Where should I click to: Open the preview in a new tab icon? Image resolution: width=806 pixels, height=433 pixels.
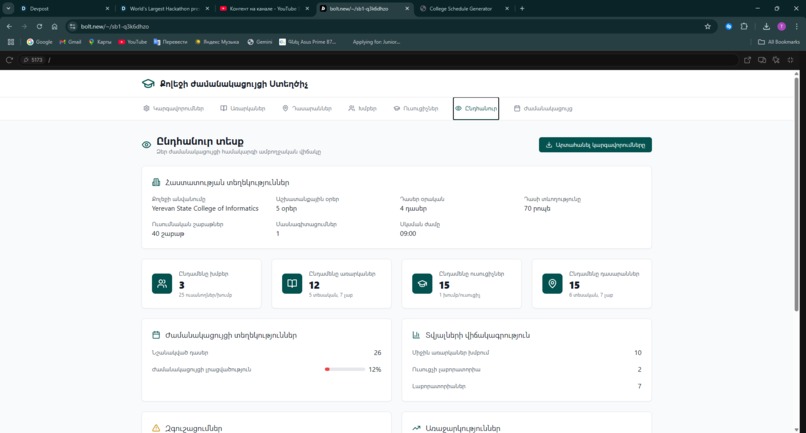point(747,60)
